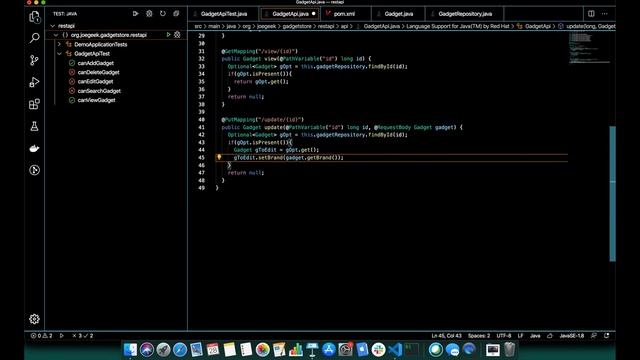Image resolution: width=640 pixels, height=360 pixels.
Task: Close the unsaved GadgetApi.java tab dot
Action: (313, 14)
